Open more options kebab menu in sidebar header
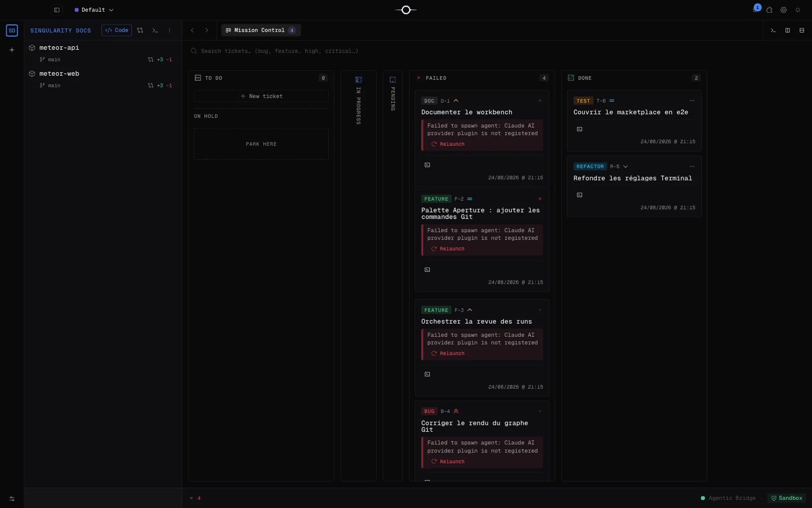This screenshot has width=812, height=508. pyautogui.click(x=170, y=30)
